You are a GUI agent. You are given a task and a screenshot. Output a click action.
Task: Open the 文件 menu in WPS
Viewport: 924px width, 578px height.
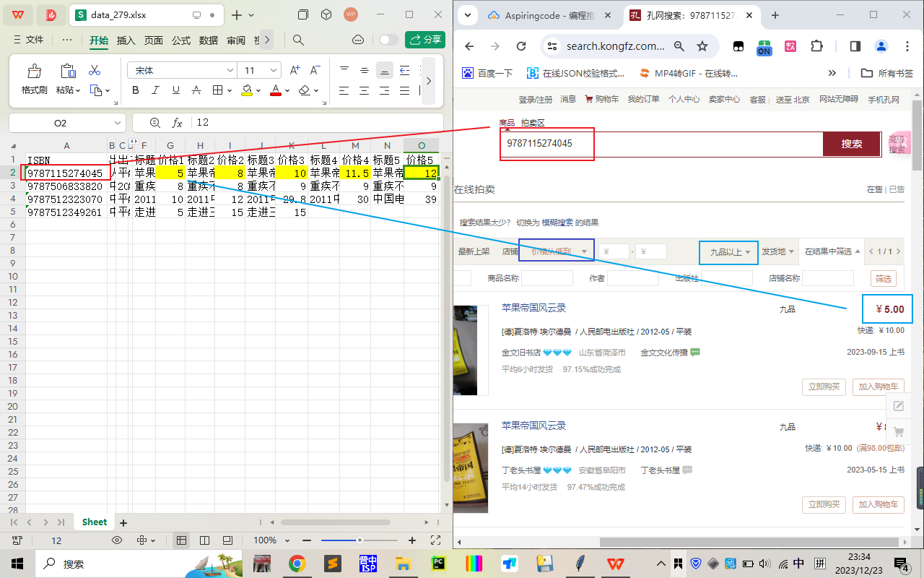pos(29,40)
